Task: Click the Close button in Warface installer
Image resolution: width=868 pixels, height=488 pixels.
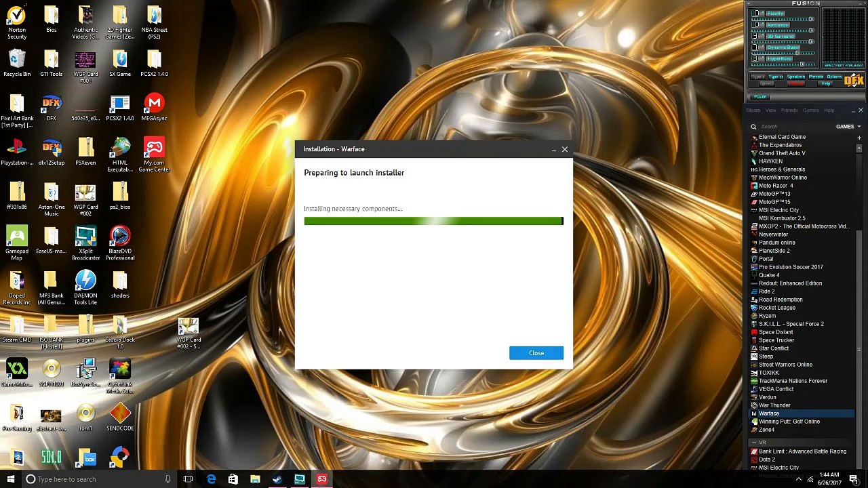Action: pyautogui.click(x=536, y=353)
